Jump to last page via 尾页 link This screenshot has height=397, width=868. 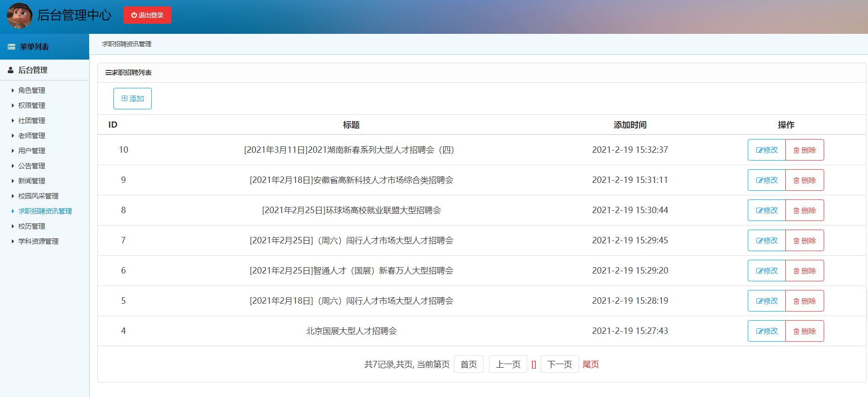(x=591, y=365)
